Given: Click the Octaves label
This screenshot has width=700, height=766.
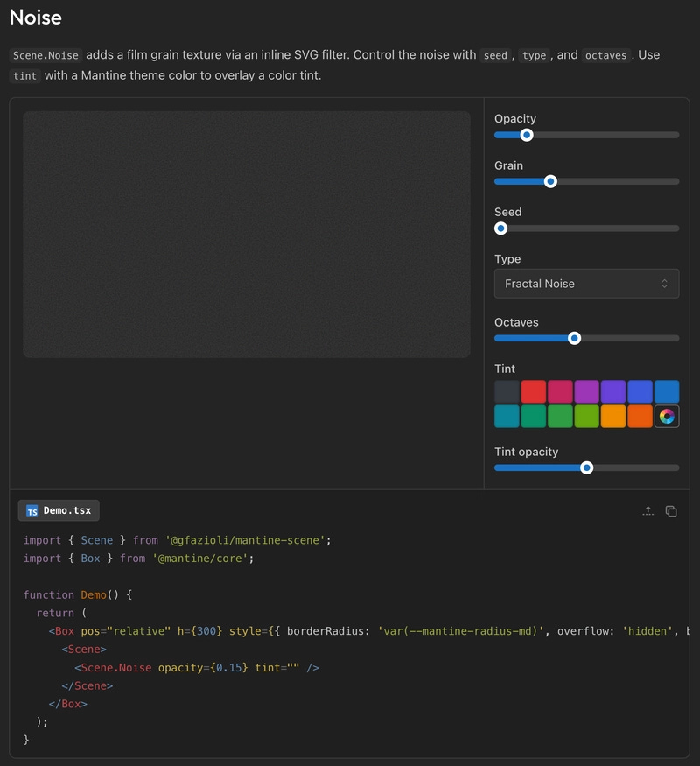Looking at the screenshot, I should pos(516,322).
